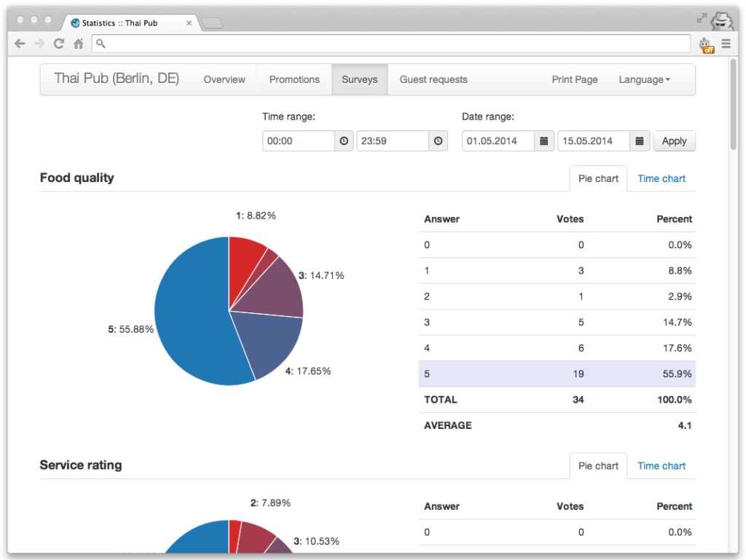
Task: Click the end date field 15.05.2014
Action: (594, 141)
